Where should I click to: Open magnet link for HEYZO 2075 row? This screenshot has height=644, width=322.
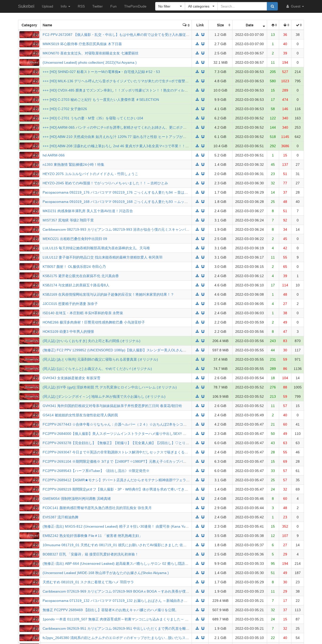pyautogui.click(x=203, y=174)
